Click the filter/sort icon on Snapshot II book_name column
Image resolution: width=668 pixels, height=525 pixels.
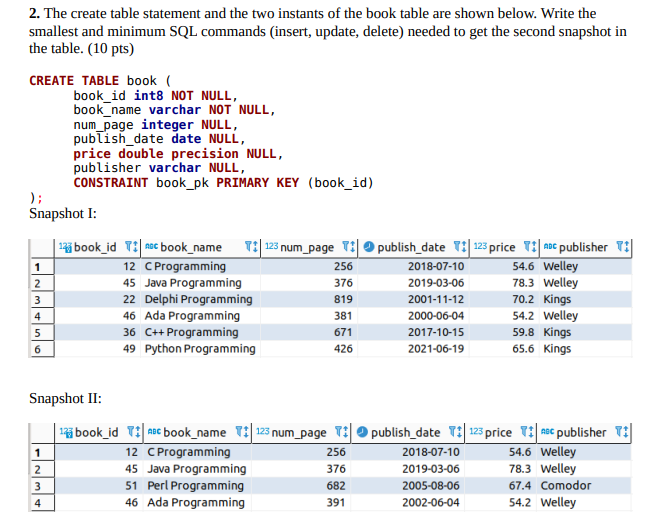[x=242, y=432]
